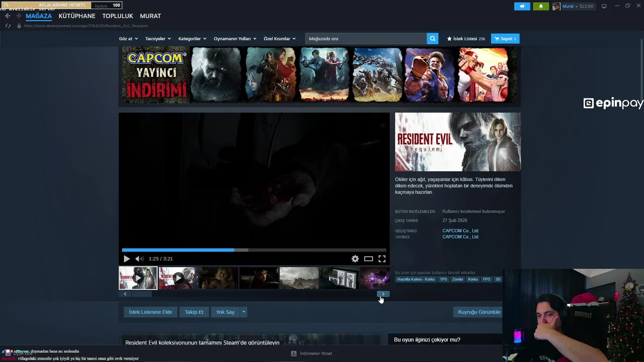Screen dimensions: 644x362
Task: Click the Hayatta Kalma - Korku tag
Action: click(x=416, y=280)
